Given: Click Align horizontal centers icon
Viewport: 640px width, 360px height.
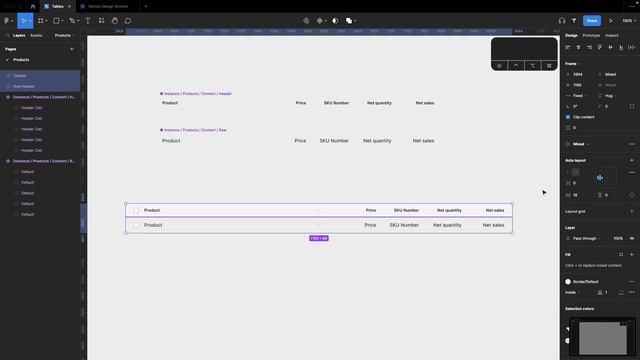Looking at the screenshot, I should pyautogui.click(x=578, y=47).
